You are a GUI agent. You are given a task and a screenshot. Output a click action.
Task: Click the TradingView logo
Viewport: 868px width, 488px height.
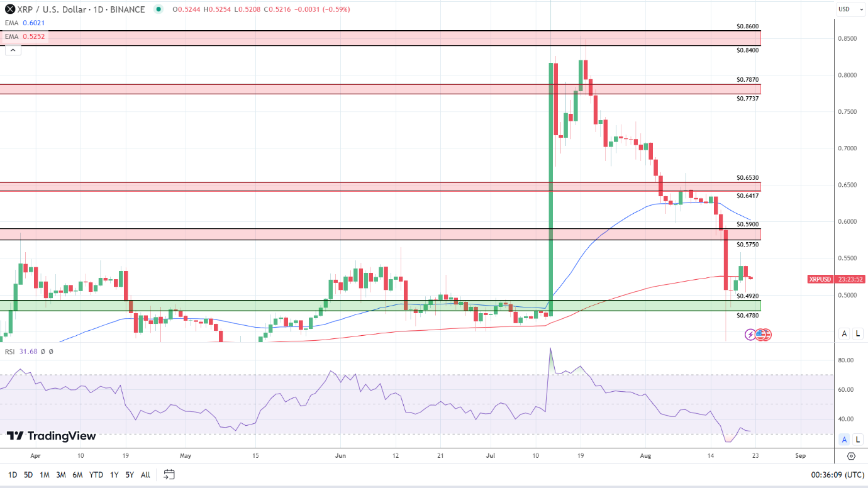pos(52,436)
